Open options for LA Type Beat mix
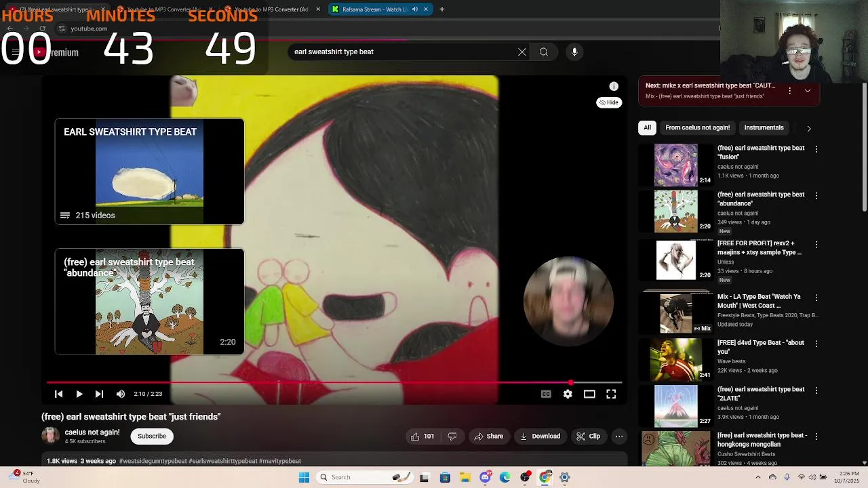 point(816,298)
